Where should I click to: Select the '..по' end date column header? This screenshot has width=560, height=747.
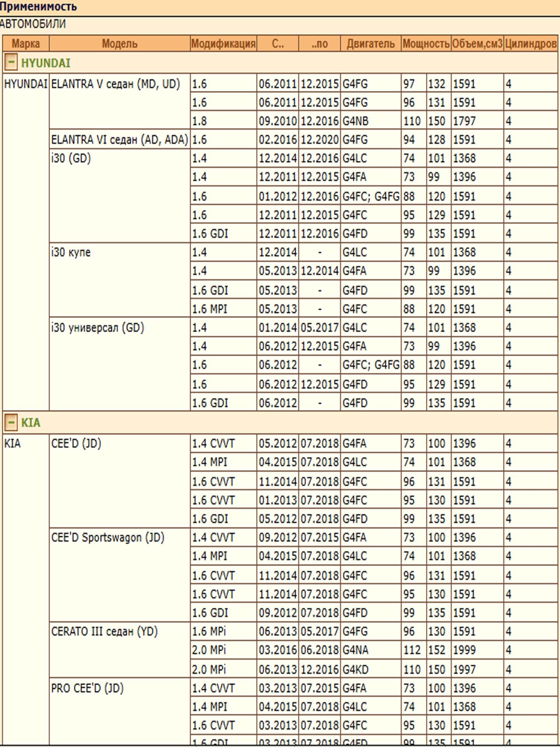[x=319, y=43]
